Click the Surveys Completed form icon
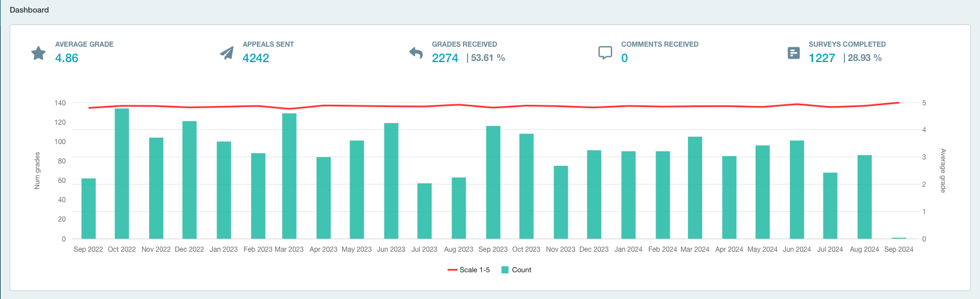Image resolution: width=980 pixels, height=299 pixels. pos(793,53)
